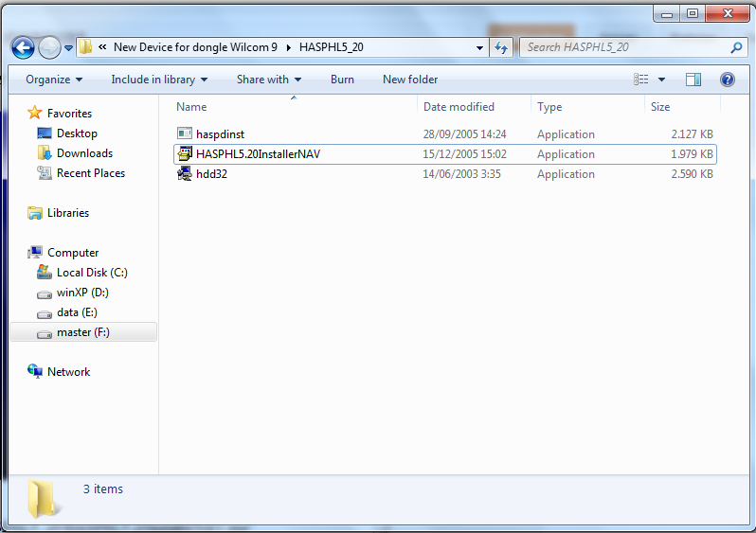756x533 pixels.
Task: Click Computer icon in sidebar
Action: pyautogui.click(x=35, y=252)
